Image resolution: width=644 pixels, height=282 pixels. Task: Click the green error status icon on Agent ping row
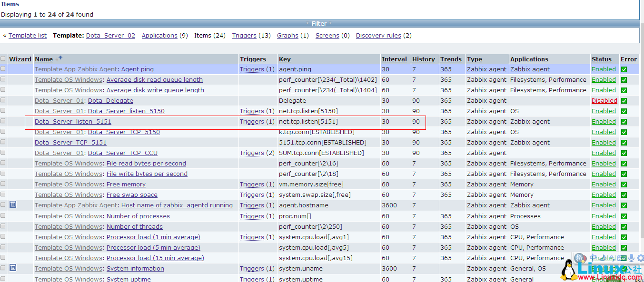[x=624, y=69]
